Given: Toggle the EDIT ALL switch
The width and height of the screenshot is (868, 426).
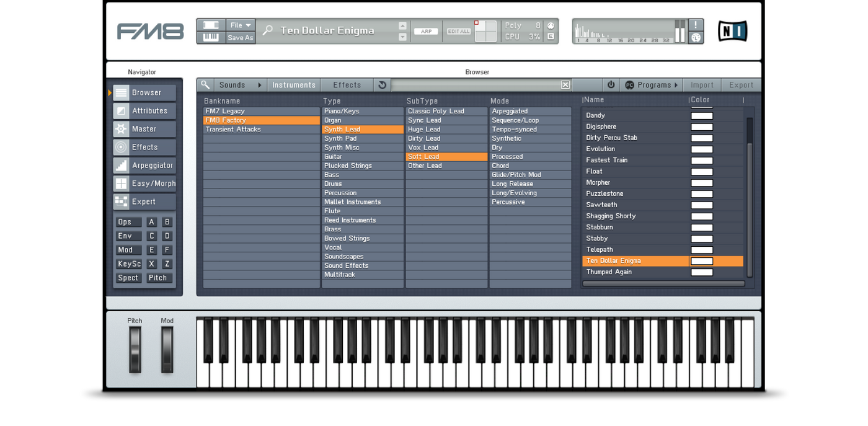Looking at the screenshot, I should (459, 31).
